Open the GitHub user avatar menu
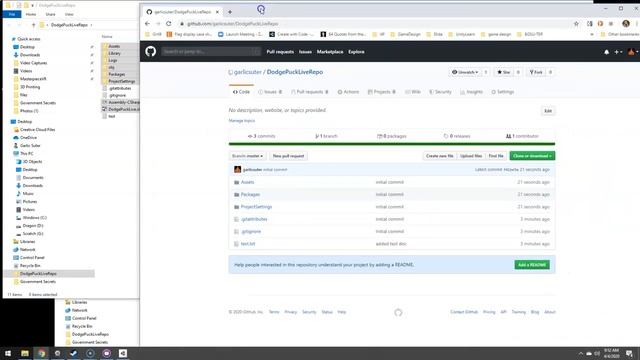Screen dimensions: 640x360 click(633, 52)
